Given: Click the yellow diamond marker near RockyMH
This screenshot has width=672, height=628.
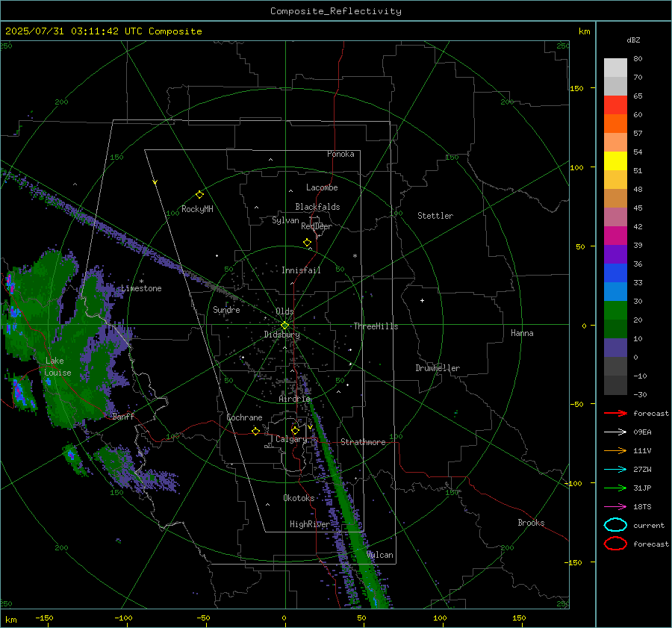Looking at the screenshot, I should pyautogui.click(x=199, y=195).
